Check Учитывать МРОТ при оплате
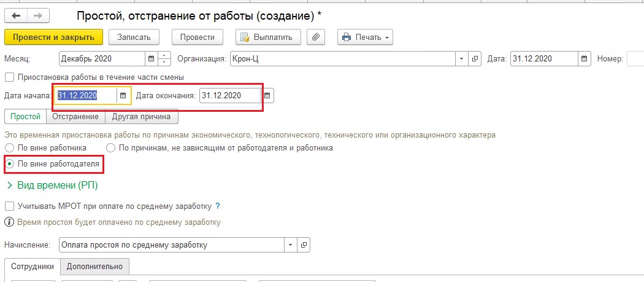The height and width of the screenshot is (282, 644). coord(9,206)
